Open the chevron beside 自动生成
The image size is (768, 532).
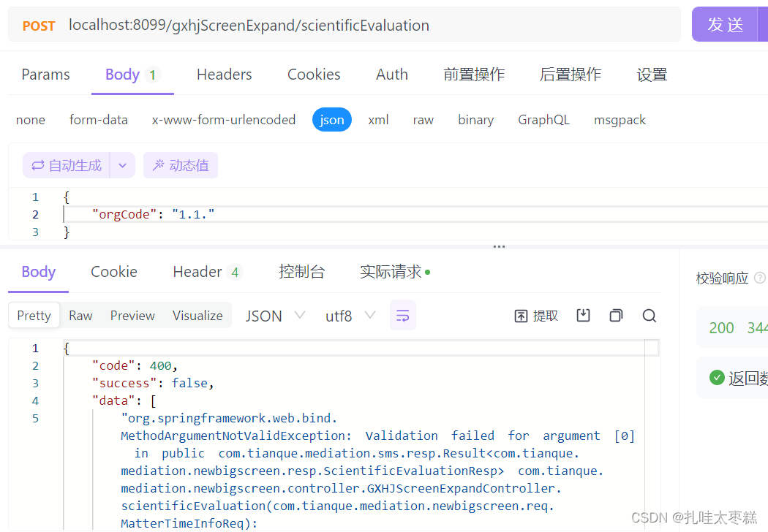coord(122,165)
